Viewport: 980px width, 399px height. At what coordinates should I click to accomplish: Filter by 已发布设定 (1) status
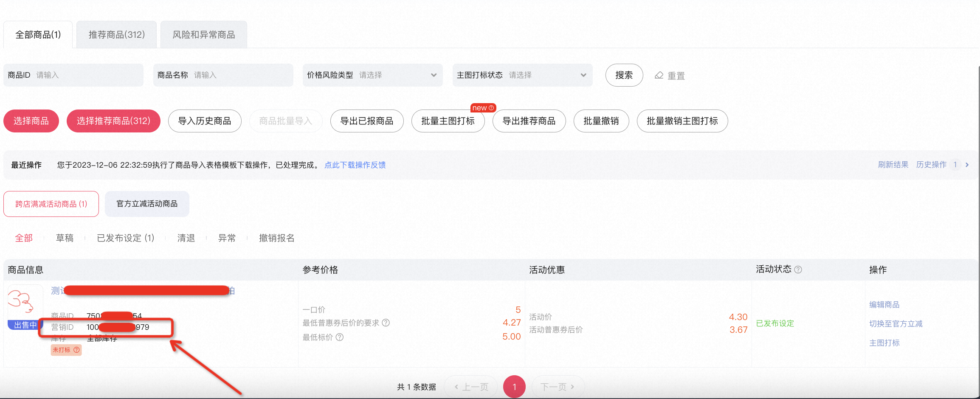pos(126,238)
